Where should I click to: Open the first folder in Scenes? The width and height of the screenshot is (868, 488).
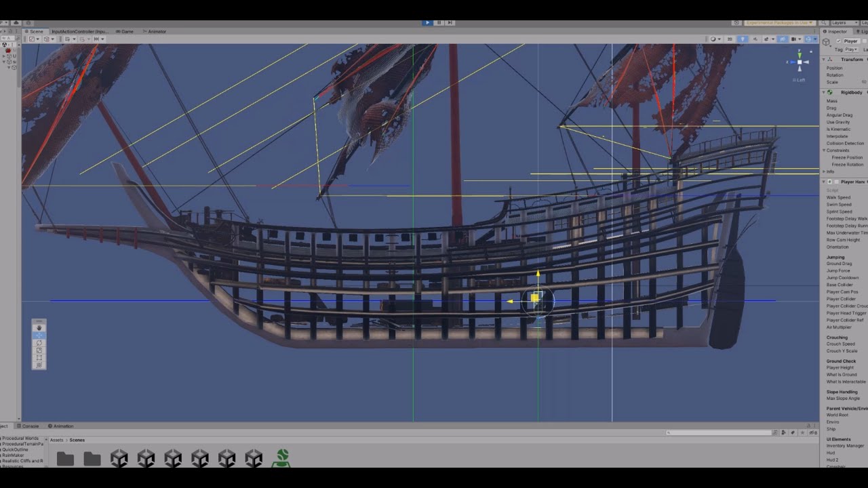coord(65,459)
